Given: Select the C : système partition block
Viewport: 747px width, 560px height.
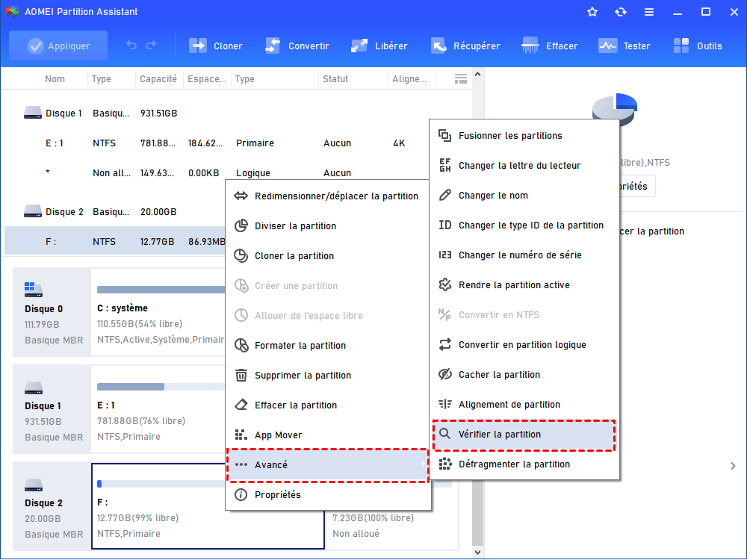Looking at the screenshot, I should tap(158, 312).
